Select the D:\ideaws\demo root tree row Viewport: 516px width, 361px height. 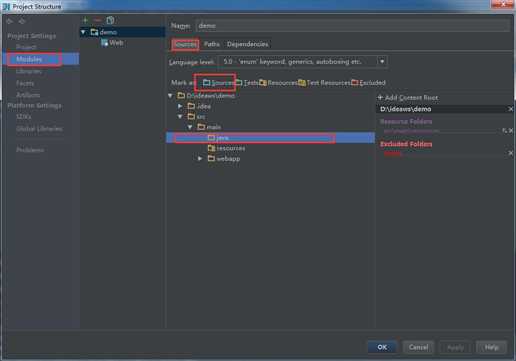270,96
